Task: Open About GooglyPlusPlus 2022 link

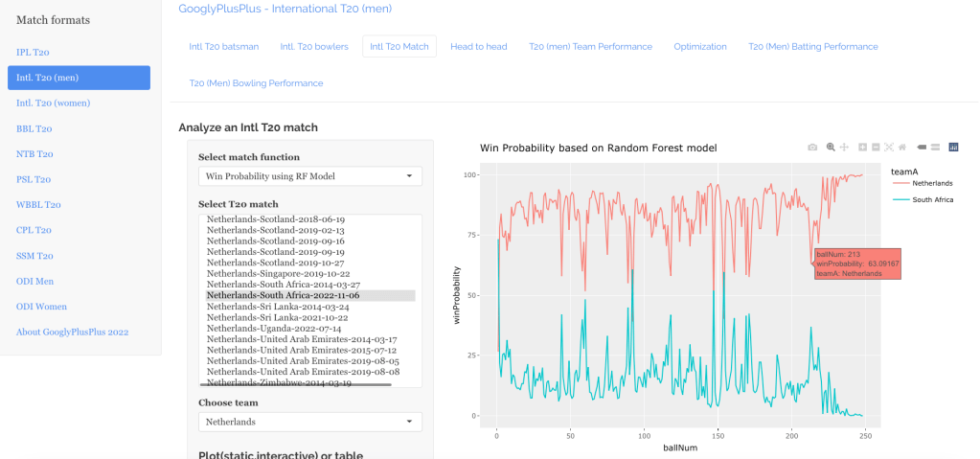Action: pyautogui.click(x=72, y=332)
